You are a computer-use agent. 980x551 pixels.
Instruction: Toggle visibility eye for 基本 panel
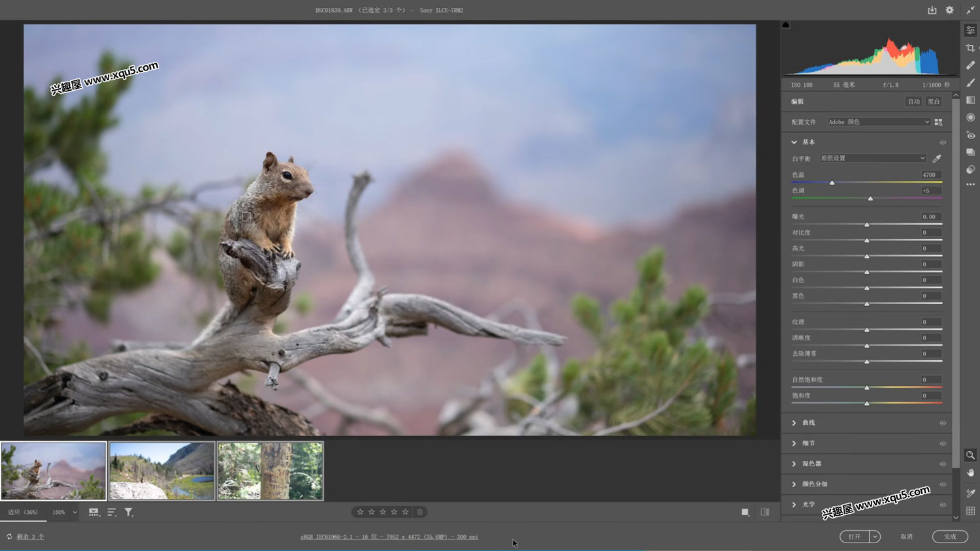tap(943, 142)
